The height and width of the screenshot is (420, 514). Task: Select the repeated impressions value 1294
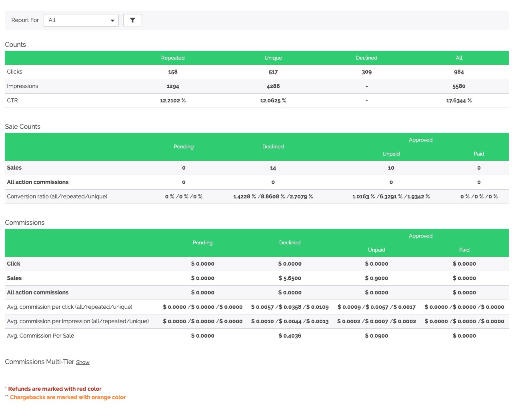pyautogui.click(x=173, y=86)
